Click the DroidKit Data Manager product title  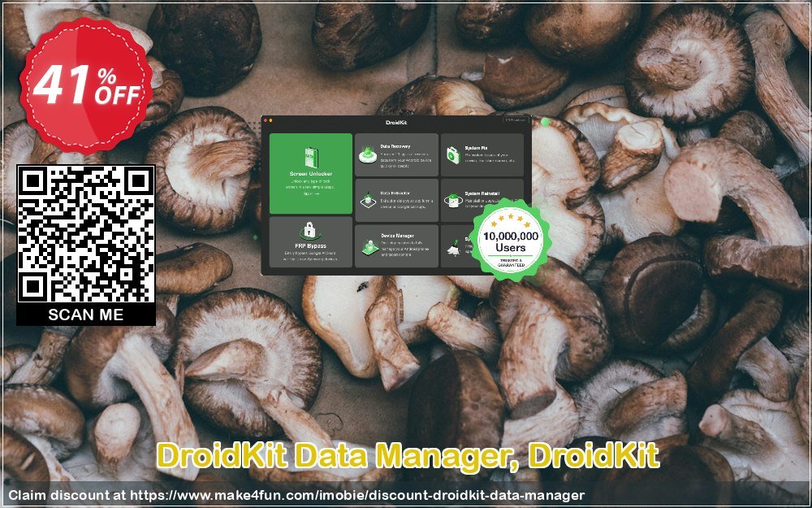coord(408,457)
